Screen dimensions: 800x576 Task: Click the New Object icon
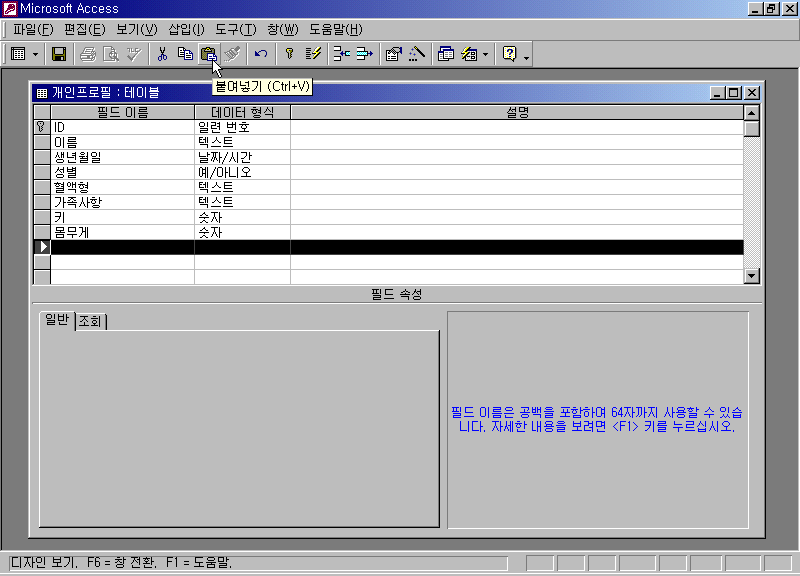coord(469,54)
